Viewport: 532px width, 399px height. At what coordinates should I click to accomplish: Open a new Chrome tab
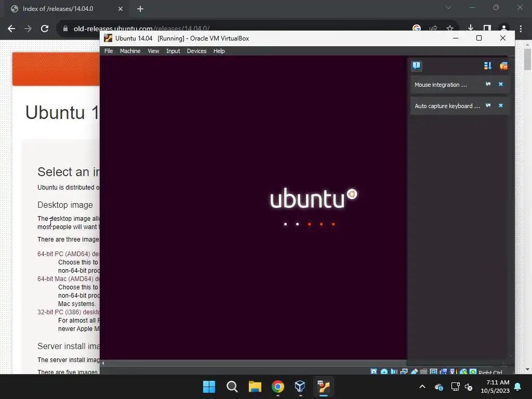tap(140, 9)
